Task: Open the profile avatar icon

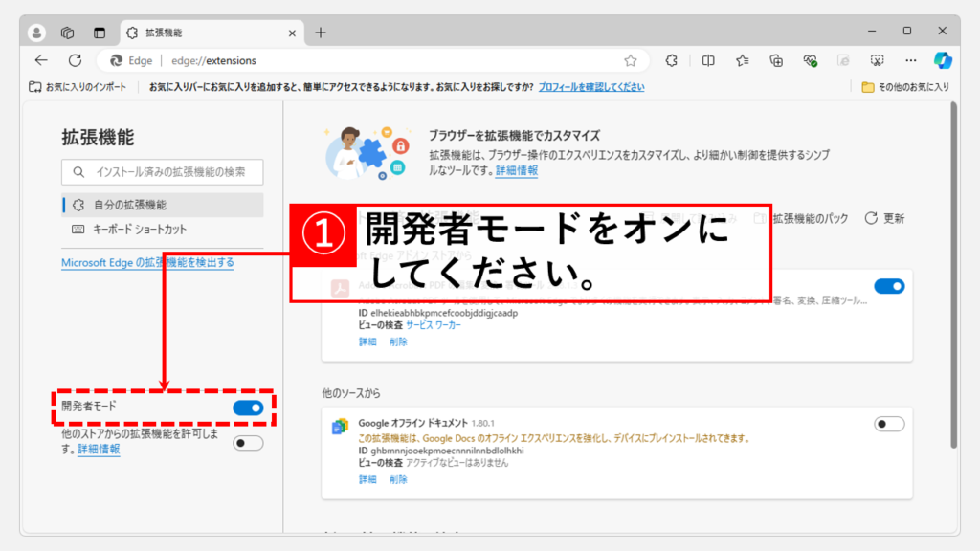Action: 37,32
